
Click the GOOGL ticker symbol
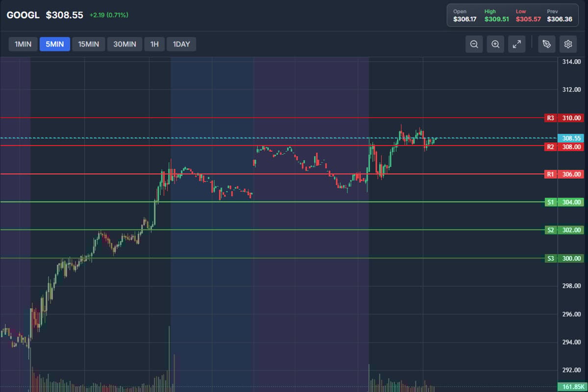[23, 15]
